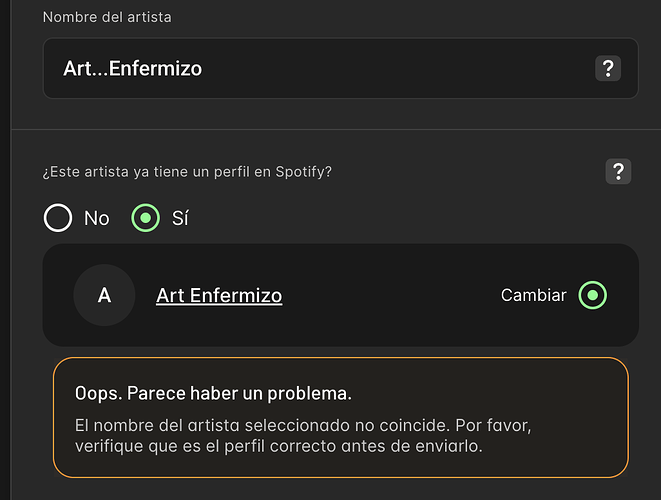Select the 'No' radio button

(x=58, y=217)
